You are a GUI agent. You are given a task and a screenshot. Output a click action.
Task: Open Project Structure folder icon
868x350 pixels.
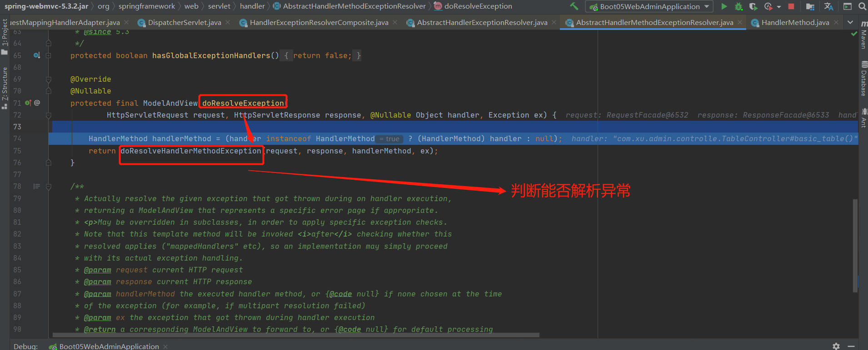pos(810,6)
